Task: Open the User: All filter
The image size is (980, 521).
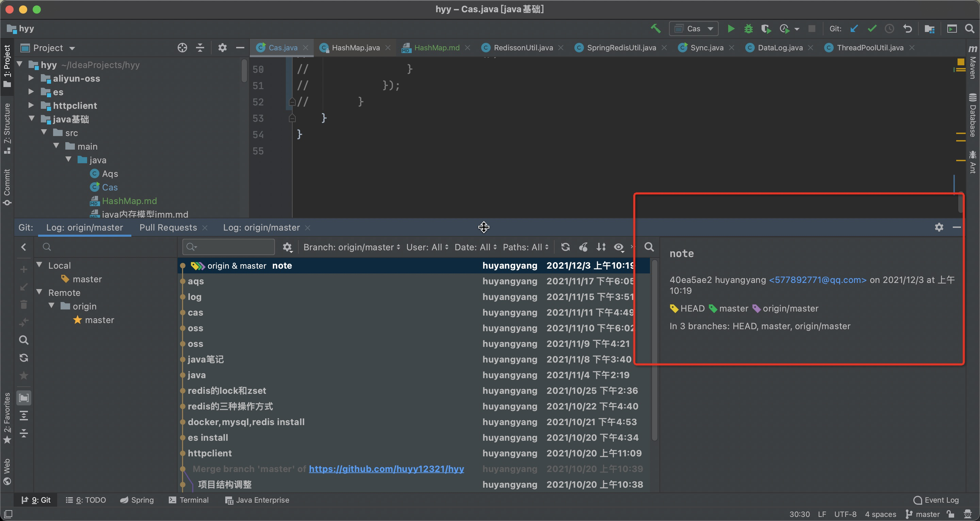Action: click(427, 247)
